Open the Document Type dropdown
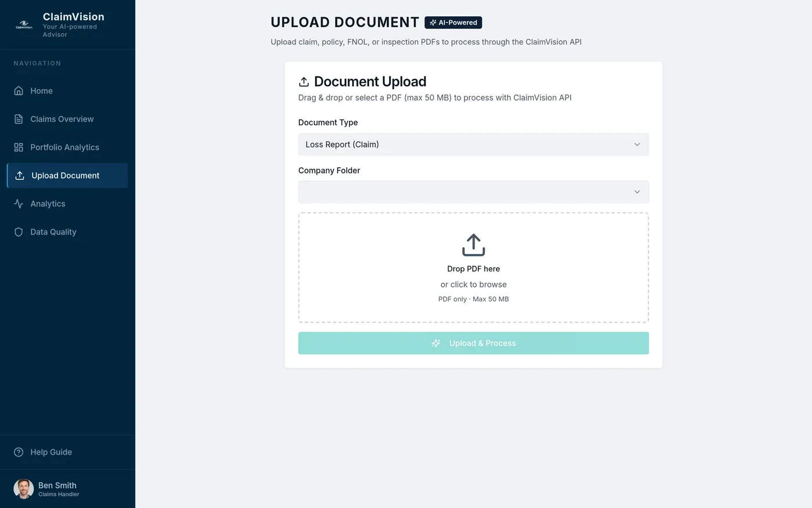 [473, 144]
